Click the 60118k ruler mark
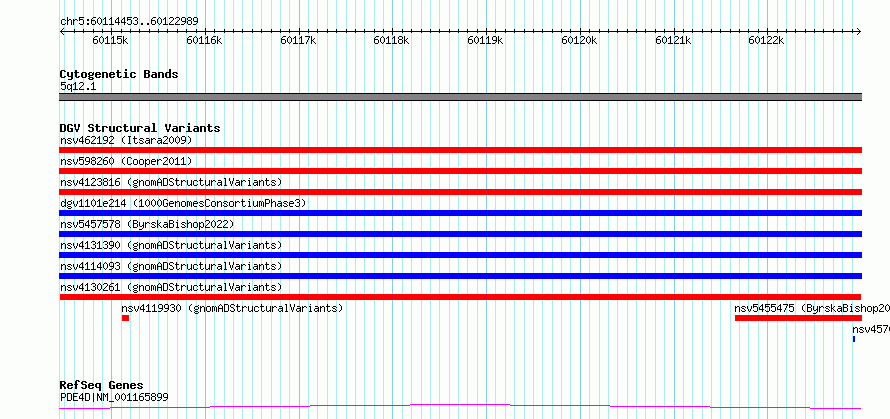This screenshot has height=419, width=890. click(x=391, y=40)
